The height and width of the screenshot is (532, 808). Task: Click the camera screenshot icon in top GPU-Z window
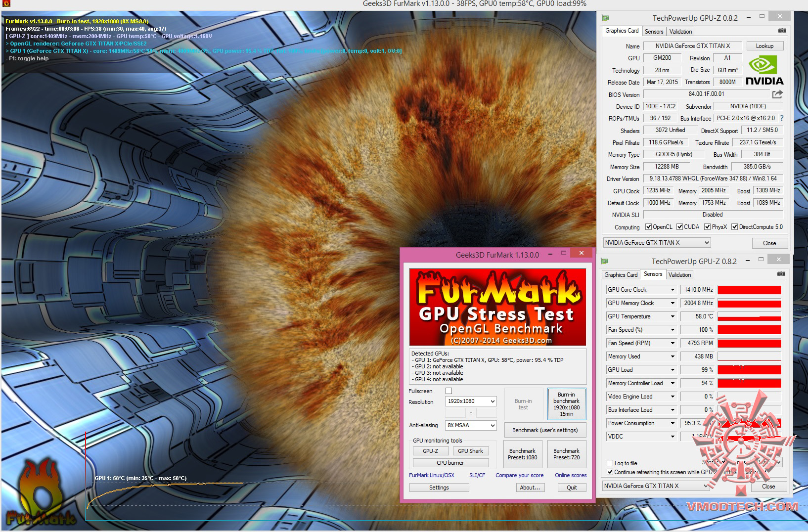(x=782, y=31)
